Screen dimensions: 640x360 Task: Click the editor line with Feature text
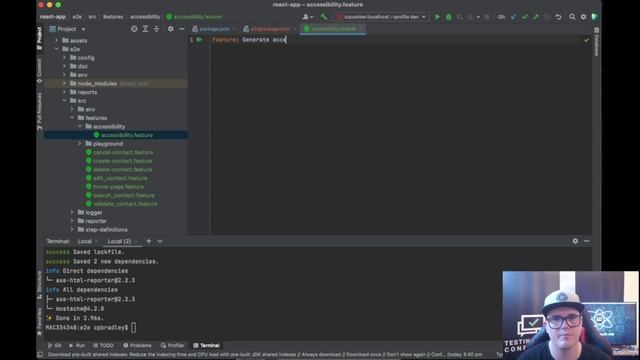[249, 40]
